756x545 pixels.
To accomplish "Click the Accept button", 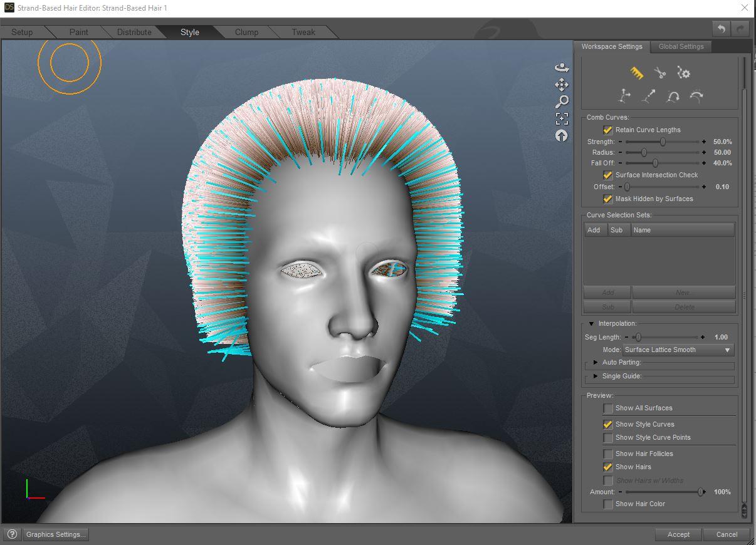I will (678, 534).
